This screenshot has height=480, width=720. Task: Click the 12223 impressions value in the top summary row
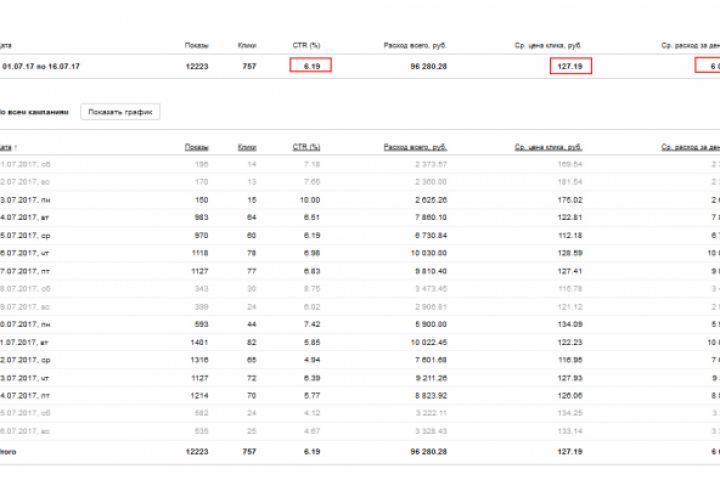(x=195, y=66)
